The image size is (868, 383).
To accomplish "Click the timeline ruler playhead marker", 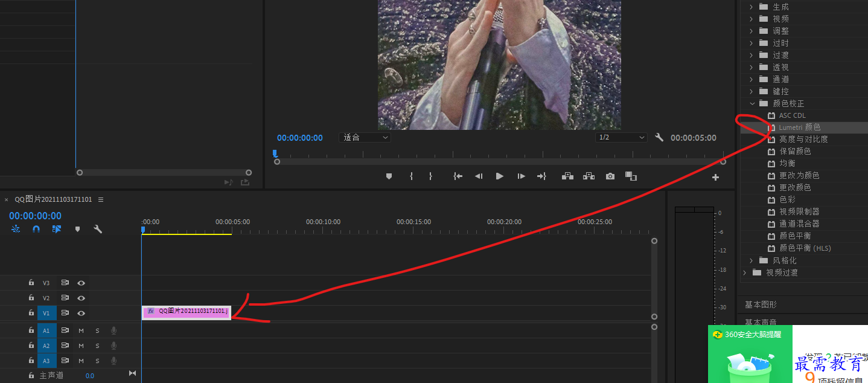I will [143, 230].
